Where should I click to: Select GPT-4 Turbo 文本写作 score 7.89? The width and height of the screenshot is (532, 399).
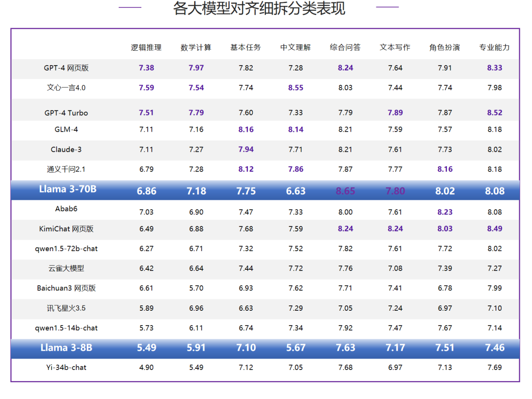pyautogui.click(x=395, y=113)
